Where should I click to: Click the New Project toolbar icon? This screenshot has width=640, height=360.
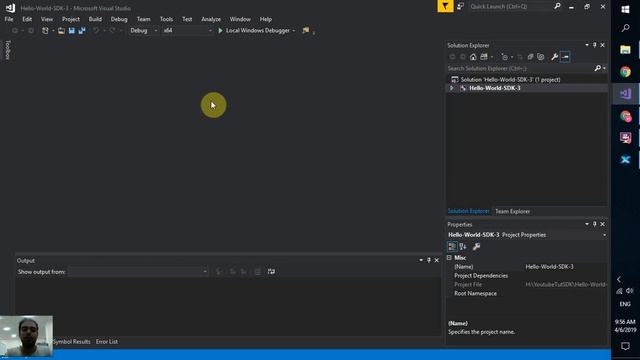[x=45, y=31]
